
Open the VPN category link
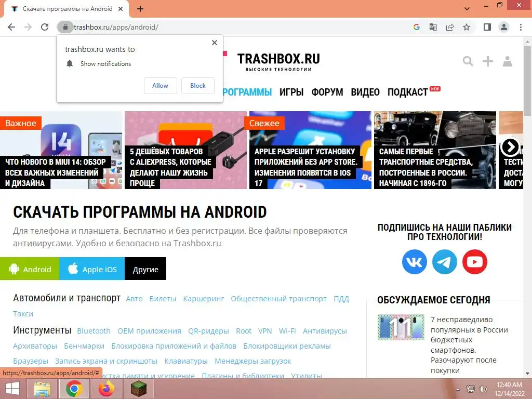[x=265, y=331]
